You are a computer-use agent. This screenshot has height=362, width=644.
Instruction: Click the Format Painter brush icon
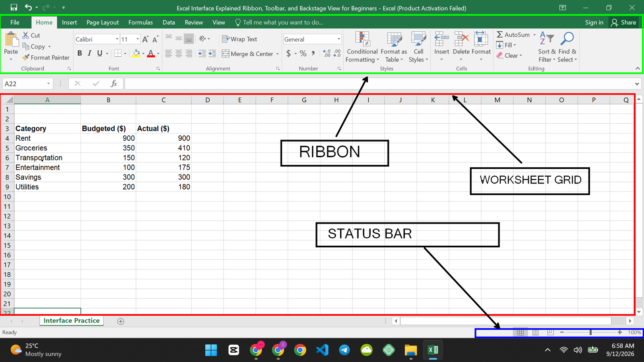26,58
